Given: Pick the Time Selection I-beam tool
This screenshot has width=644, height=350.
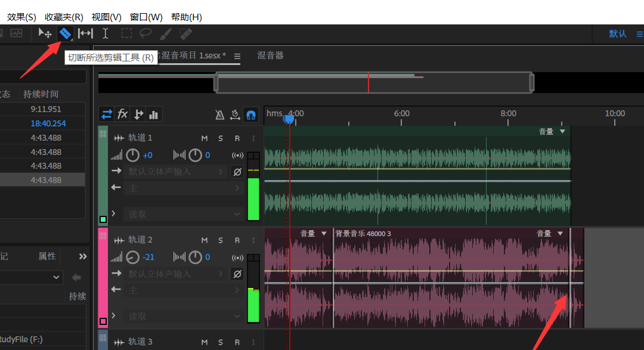Looking at the screenshot, I should [106, 33].
